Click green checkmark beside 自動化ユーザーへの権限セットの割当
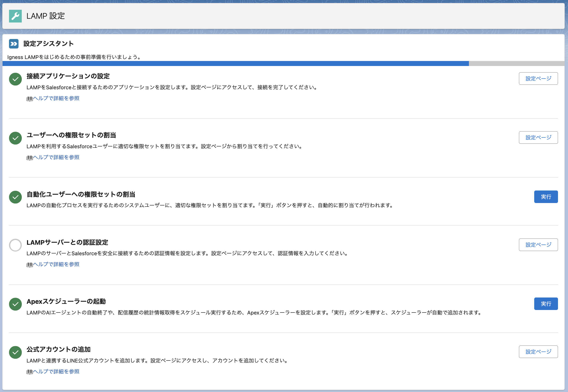This screenshot has width=568, height=392. [16, 197]
